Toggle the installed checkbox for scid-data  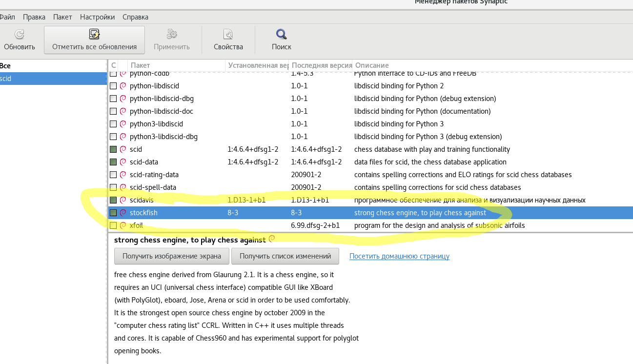point(113,162)
